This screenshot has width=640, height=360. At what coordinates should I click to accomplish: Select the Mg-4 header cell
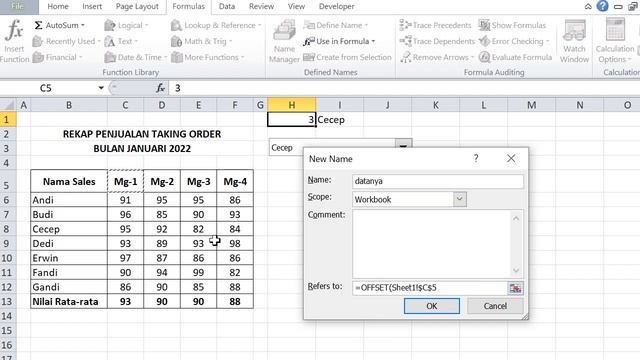tap(235, 182)
